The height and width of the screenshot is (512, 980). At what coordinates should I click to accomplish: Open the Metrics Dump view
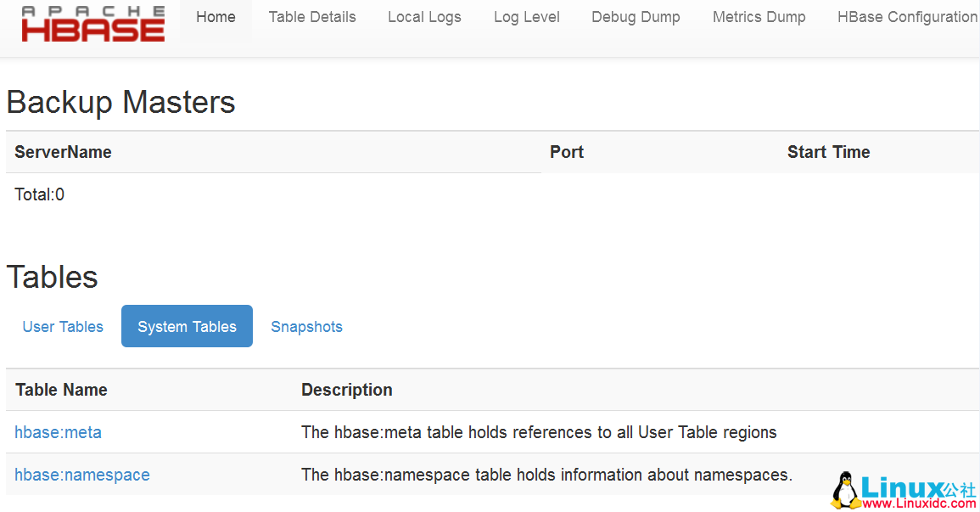pyautogui.click(x=759, y=16)
